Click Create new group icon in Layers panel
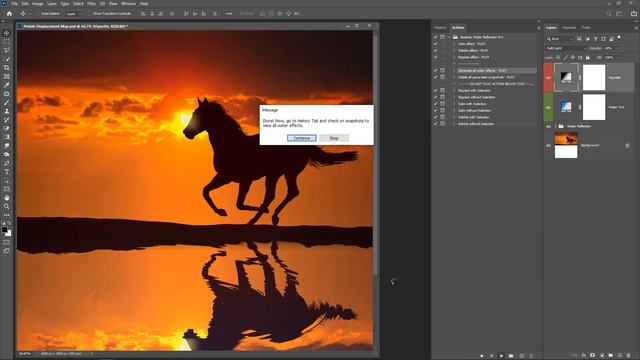The image size is (640, 360). (x=611, y=356)
